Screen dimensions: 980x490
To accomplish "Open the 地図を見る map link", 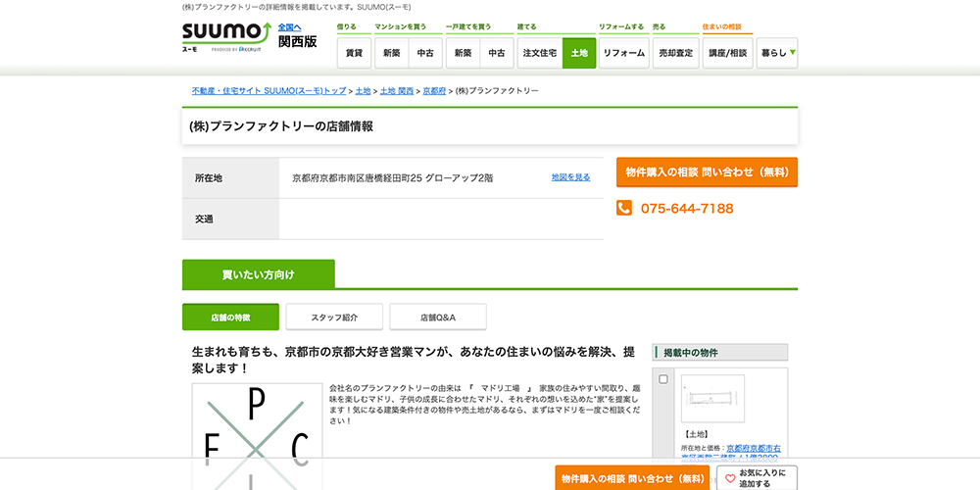I will [570, 177].
